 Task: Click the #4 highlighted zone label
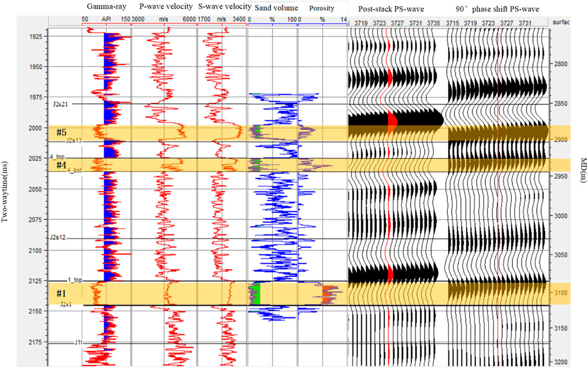coord(61,164)
